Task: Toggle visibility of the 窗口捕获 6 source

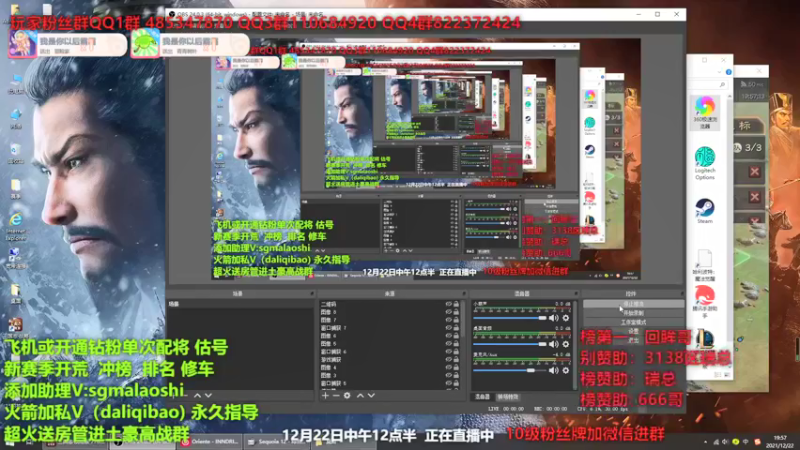Action: click(x=448, y=352)
